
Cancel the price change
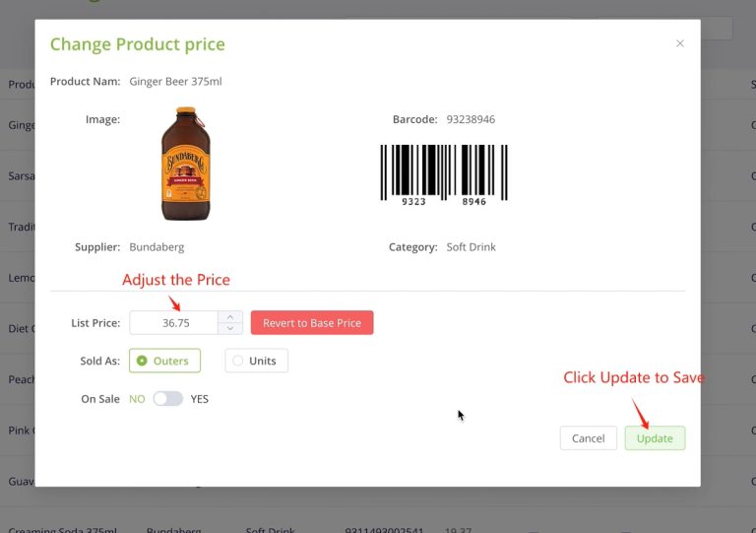point(588,438)
